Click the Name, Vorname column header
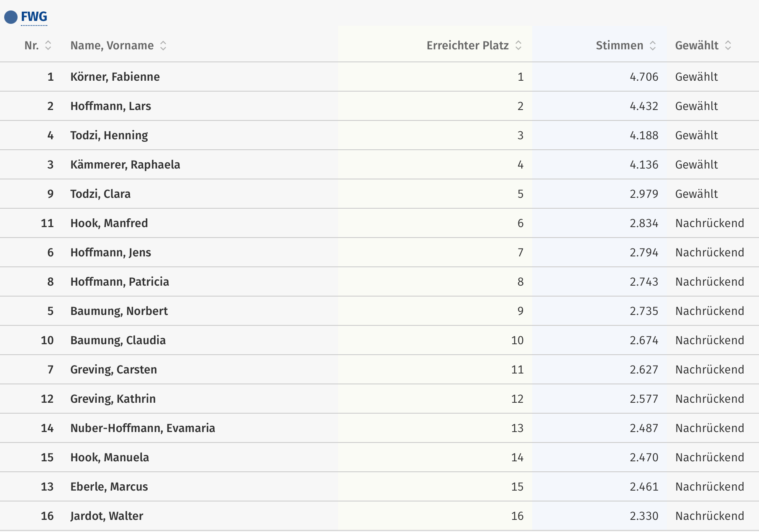Image resolution: width=759 pixels, height=532 pixels. [x=112, y=45]
